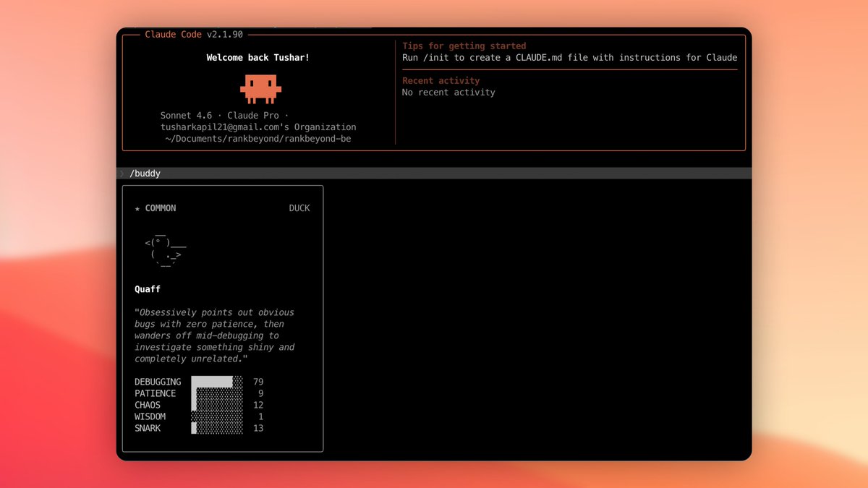
Task: Click the WISDOM value 1
Action: (260, 416)
